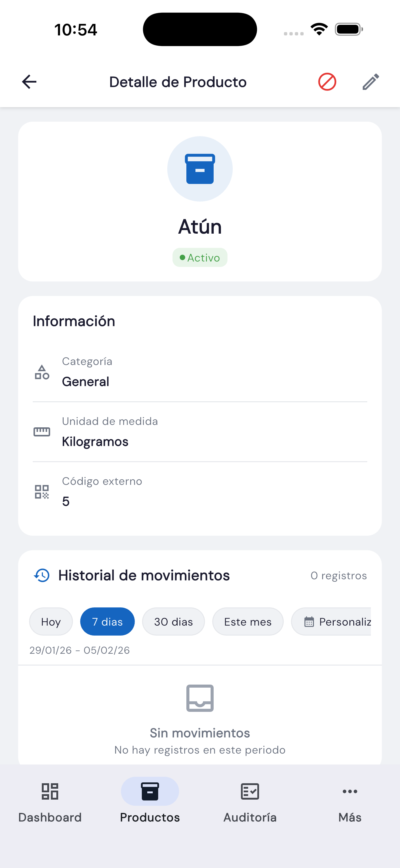The image size is (400, 868).
Task: Select the Hoy filter chip
Action: [51, 622]
